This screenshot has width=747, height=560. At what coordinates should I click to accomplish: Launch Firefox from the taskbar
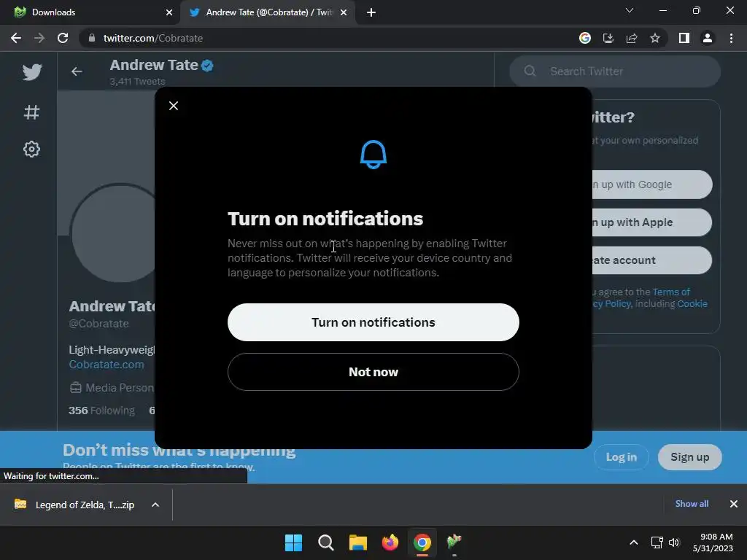[x=390, y=542]
